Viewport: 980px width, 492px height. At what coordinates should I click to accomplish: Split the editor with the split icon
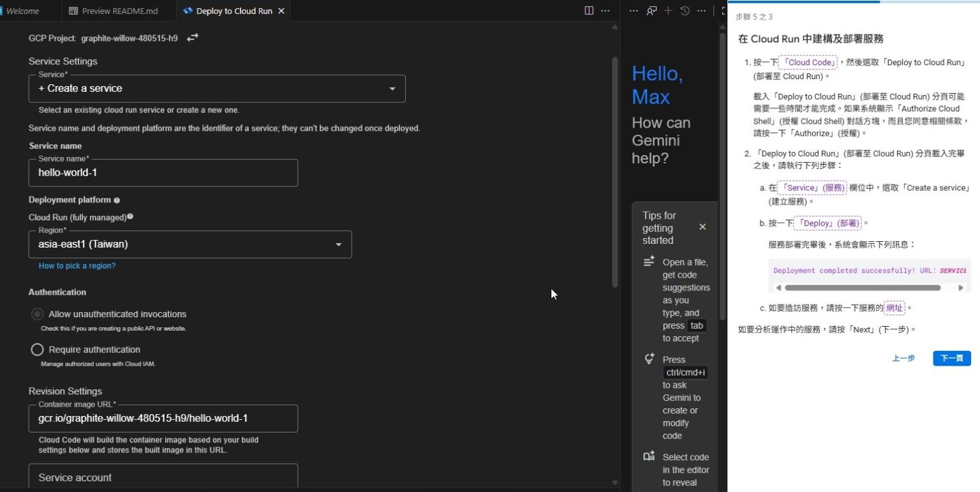click(589, 11)
